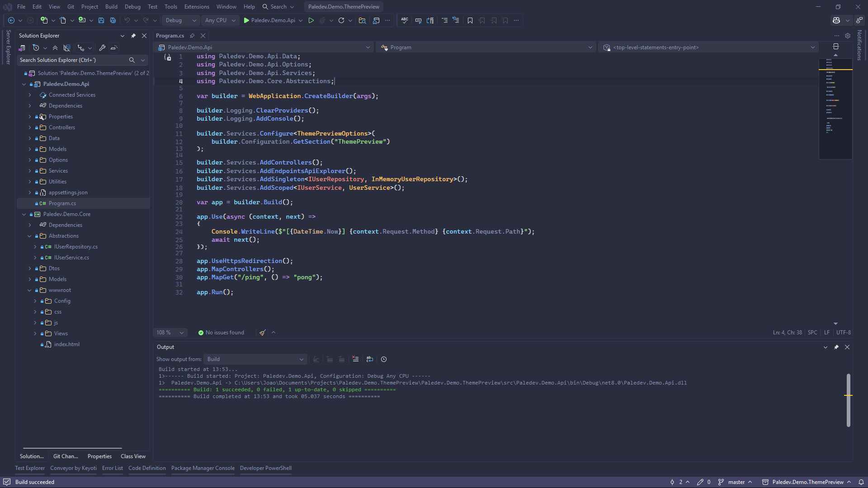Screen dimensions: 868x488
Task: Switch to Git Changes tab
Action: tap(66, 456)
